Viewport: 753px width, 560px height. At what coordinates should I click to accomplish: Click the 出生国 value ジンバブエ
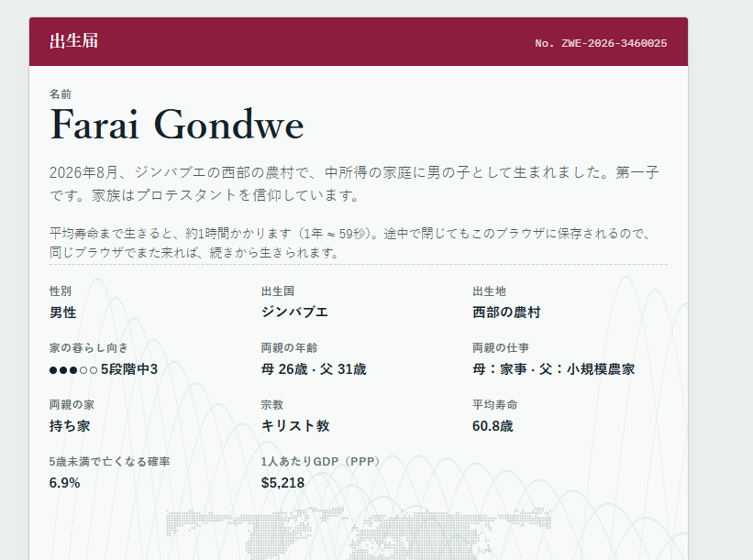294,313
